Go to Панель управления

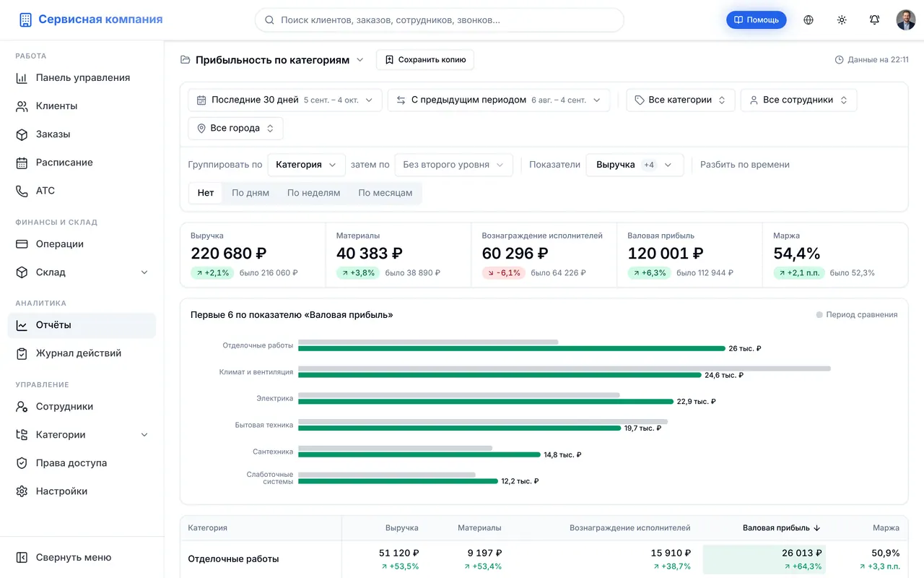[x=82, y=77]
